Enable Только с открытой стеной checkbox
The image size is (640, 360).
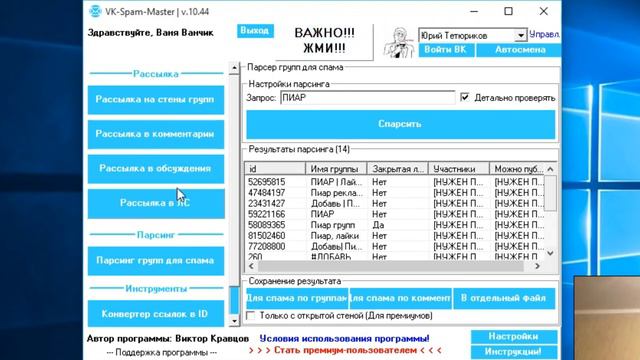tap(251, 316)
